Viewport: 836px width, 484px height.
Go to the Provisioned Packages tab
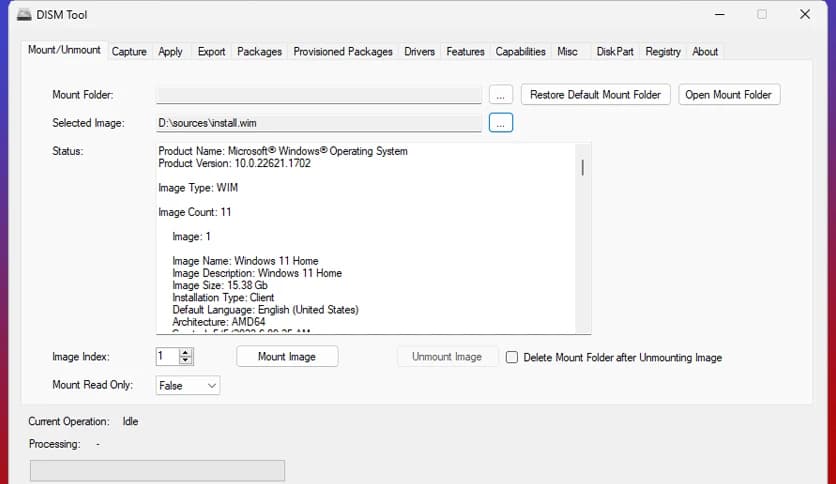pos(343,52)
